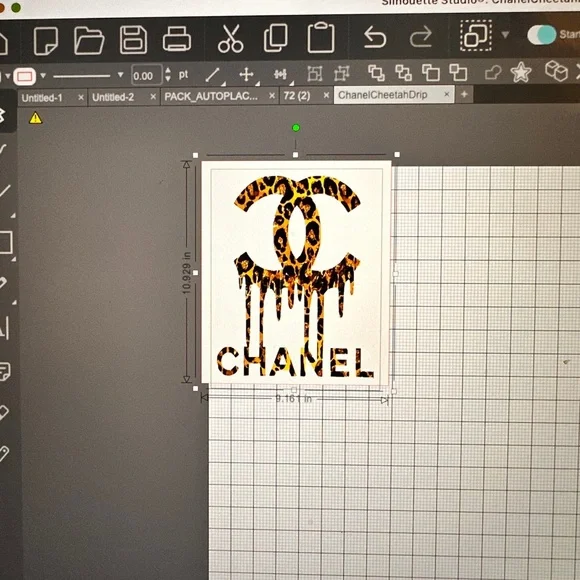The height and width of the screenshot is (580, 580).
Task: Click the yellow warning triangle icon
Action: [x=36, y=118]
